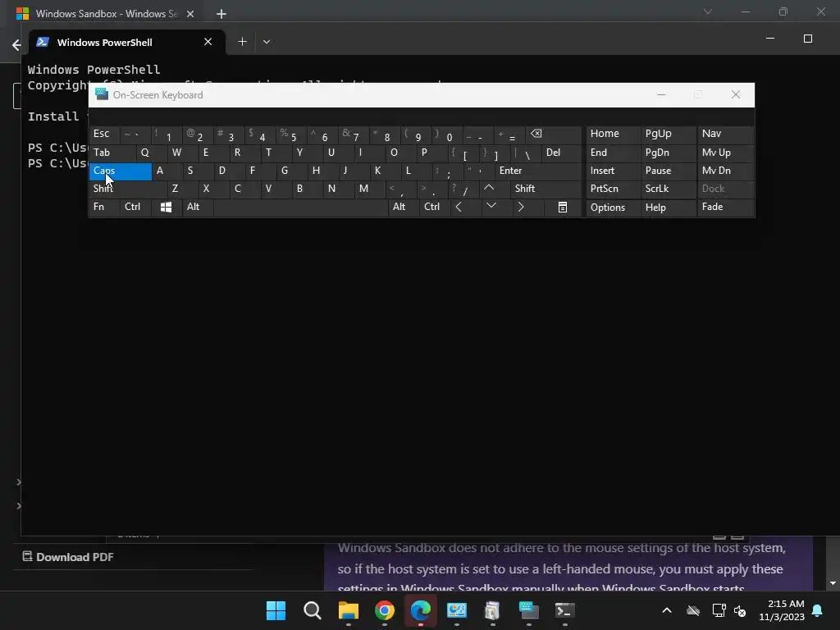
Task: Click the Fade key on keyboard
Action: click(725, 208)
